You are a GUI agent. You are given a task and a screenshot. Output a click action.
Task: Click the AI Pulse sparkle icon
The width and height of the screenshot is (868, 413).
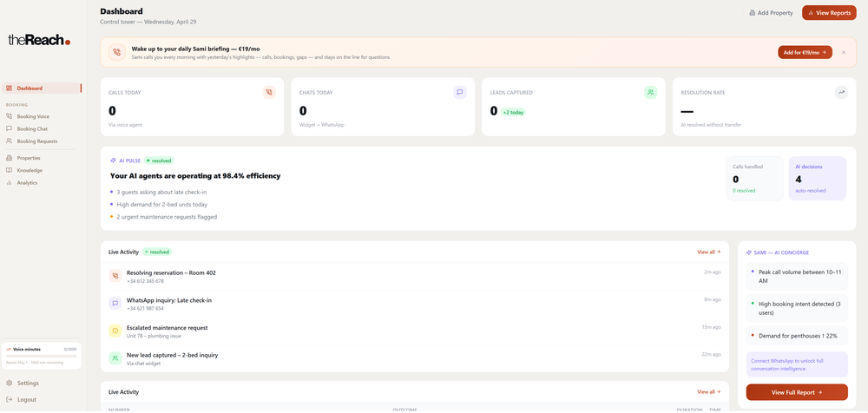coord(113,161)
